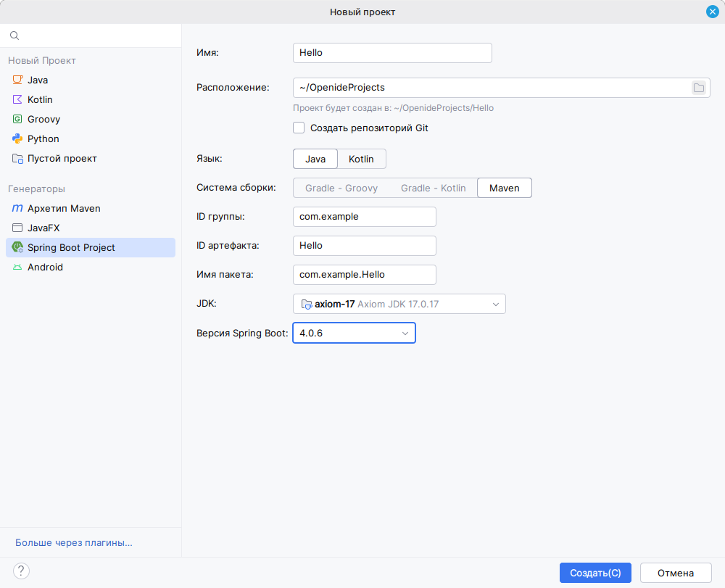This screenshot has height=588, width=725.
Task: Select the Java coffee cup icon
Action: tap(17, 80)
